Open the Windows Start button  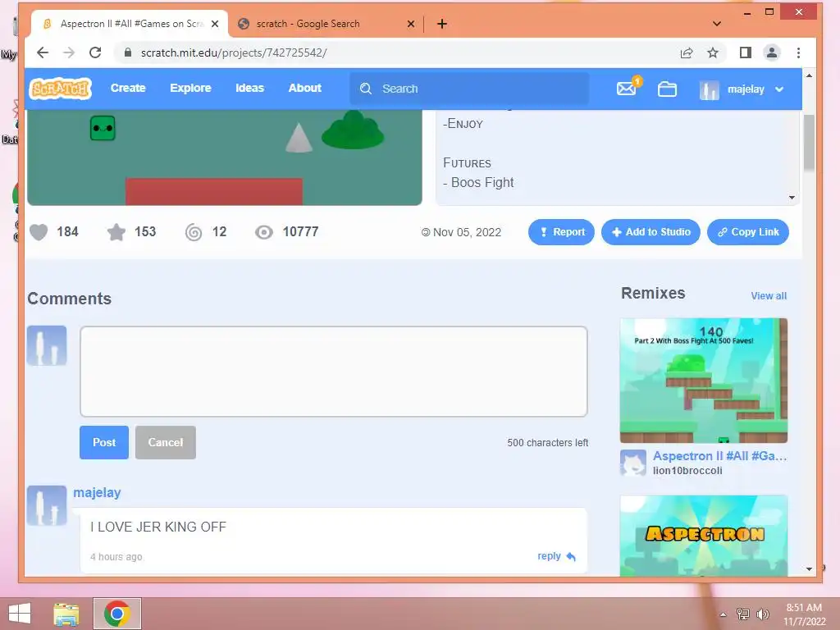pos(20,614)
